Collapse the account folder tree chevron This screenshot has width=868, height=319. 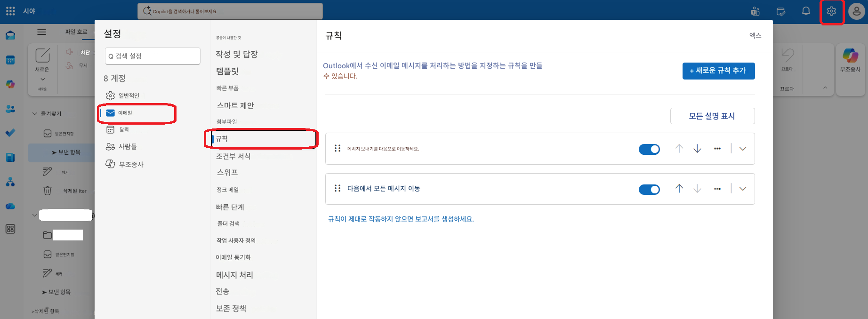point(34,215)
